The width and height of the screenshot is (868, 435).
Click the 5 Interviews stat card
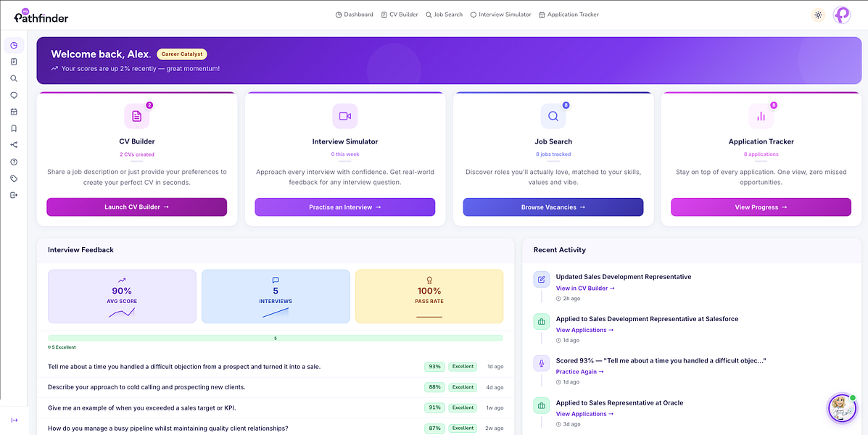[276, 296]
